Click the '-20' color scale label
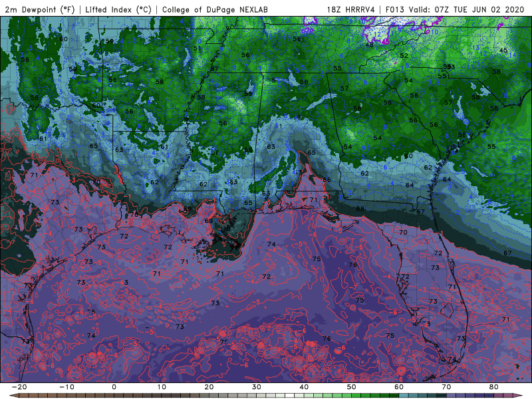 [x=19, y=387]
